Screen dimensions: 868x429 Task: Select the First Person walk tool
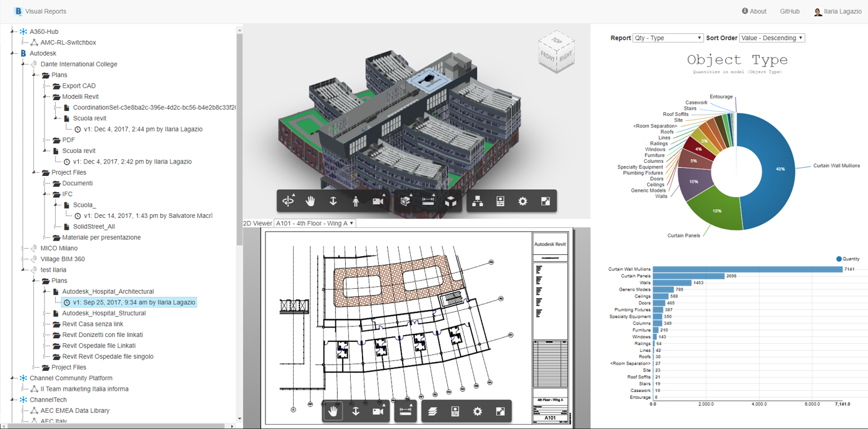[x=356, y=200]
